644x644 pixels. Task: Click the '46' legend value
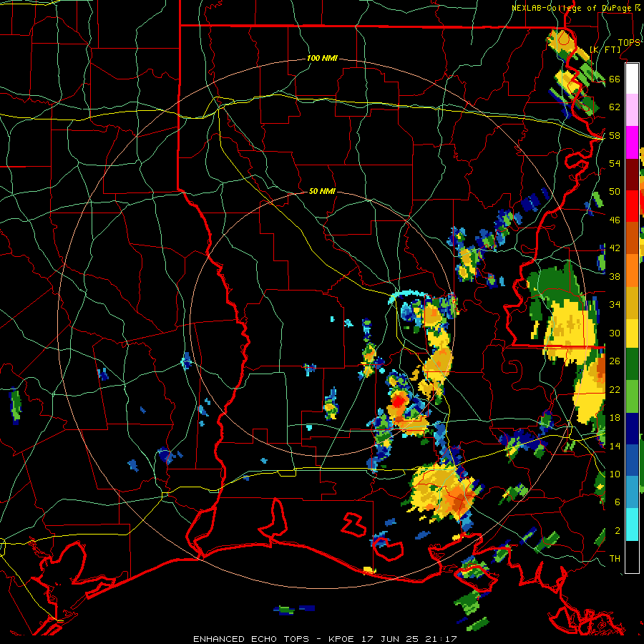[x=615, y=220]
